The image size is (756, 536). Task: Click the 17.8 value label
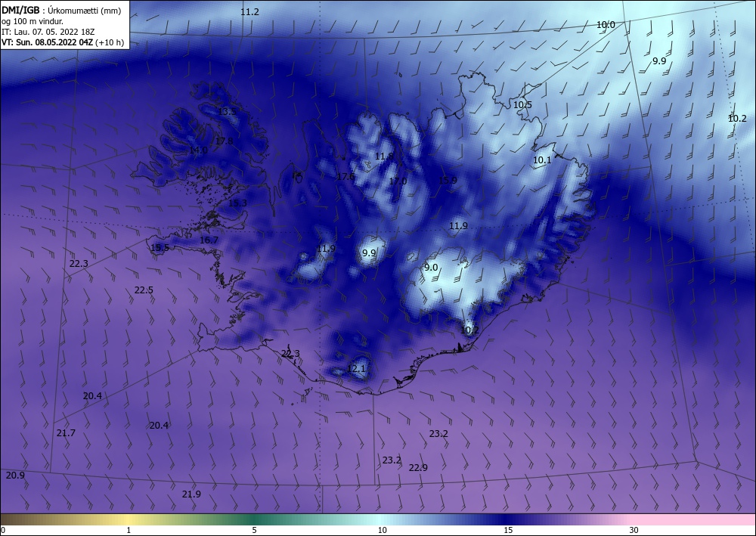[225, 141]
